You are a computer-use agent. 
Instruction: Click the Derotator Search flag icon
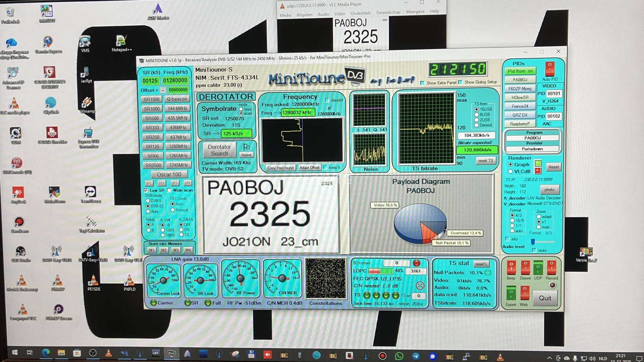pos(247,147)
